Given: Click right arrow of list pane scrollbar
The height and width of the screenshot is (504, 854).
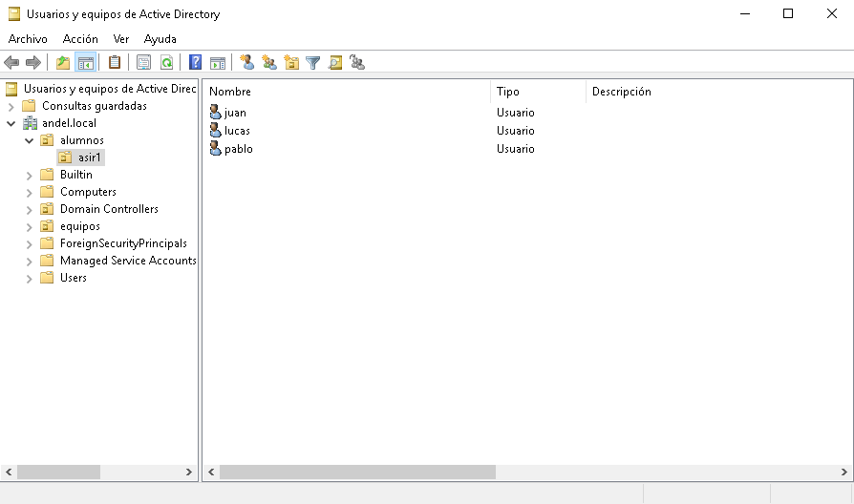Looking at the screenshot, I should [x=844, y=472].
